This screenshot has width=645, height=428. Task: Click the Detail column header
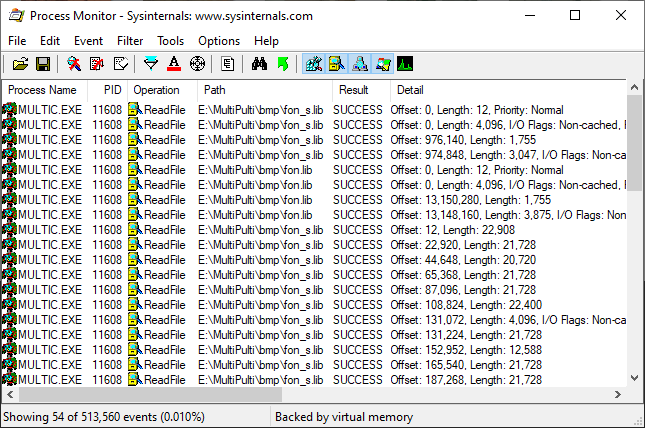508,90
